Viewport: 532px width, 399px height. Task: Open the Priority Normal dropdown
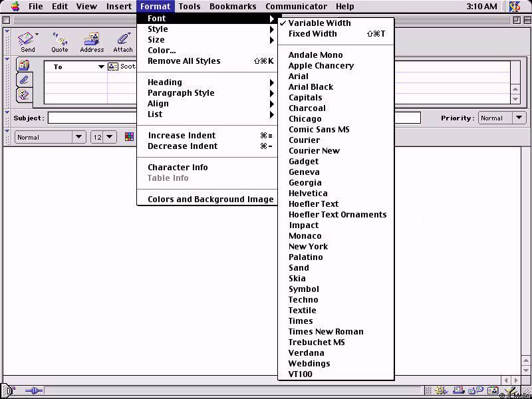point(502,118)
